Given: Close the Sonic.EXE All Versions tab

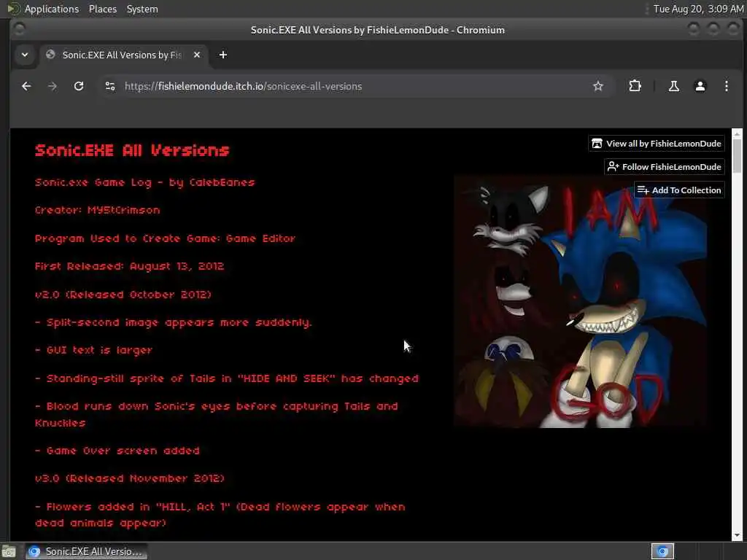Looking at the screenshot, I should 197,55.
